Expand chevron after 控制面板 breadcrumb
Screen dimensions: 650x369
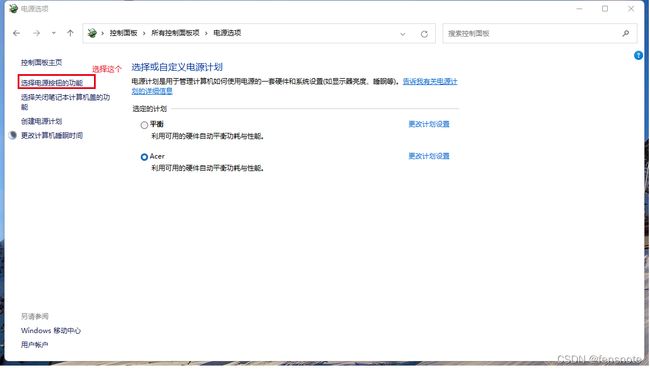coord(144,33)
